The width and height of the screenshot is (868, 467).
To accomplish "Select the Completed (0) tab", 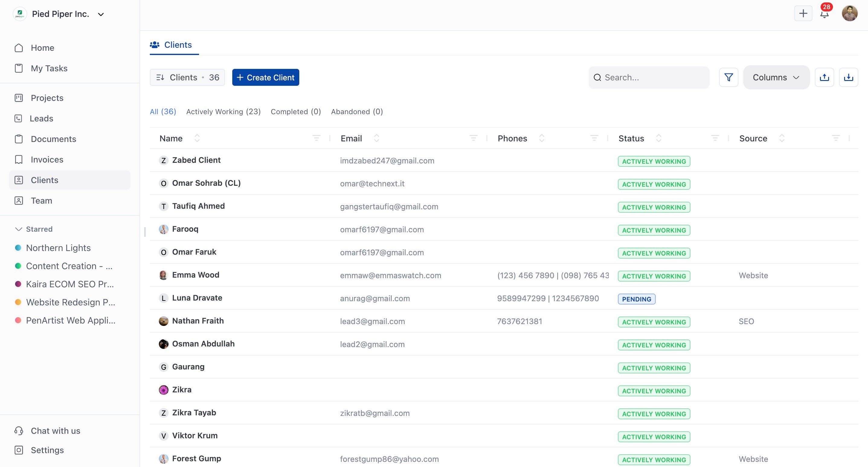I will click(295, 111).
